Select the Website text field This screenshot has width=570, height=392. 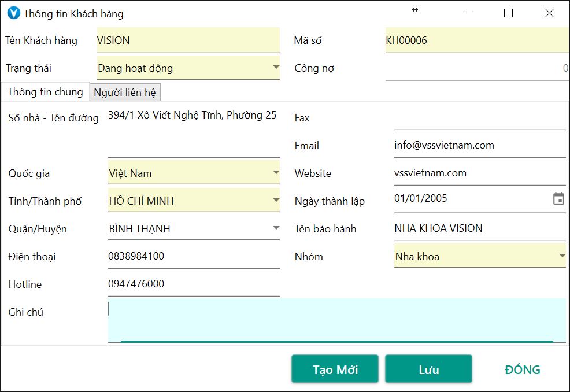[479, 173]
